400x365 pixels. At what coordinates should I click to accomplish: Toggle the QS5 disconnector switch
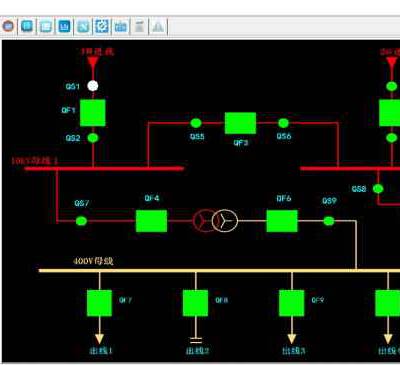(196, 123)
